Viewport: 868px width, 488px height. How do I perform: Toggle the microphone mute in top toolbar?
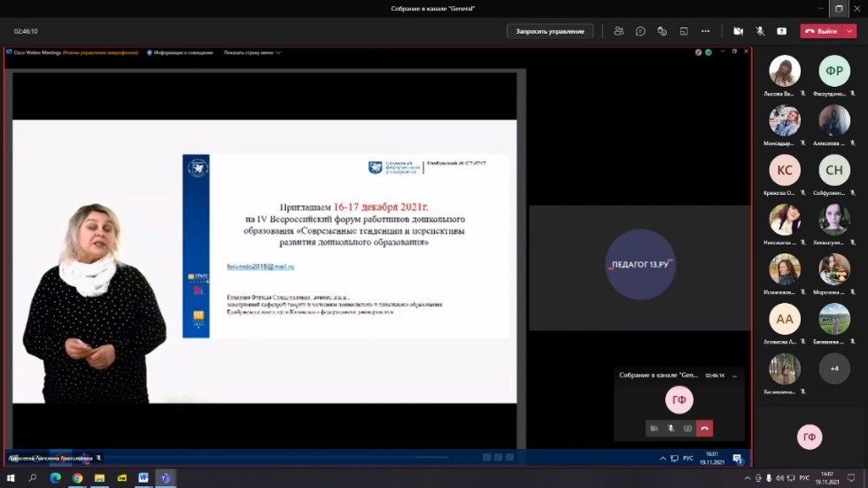coord(760,31)
